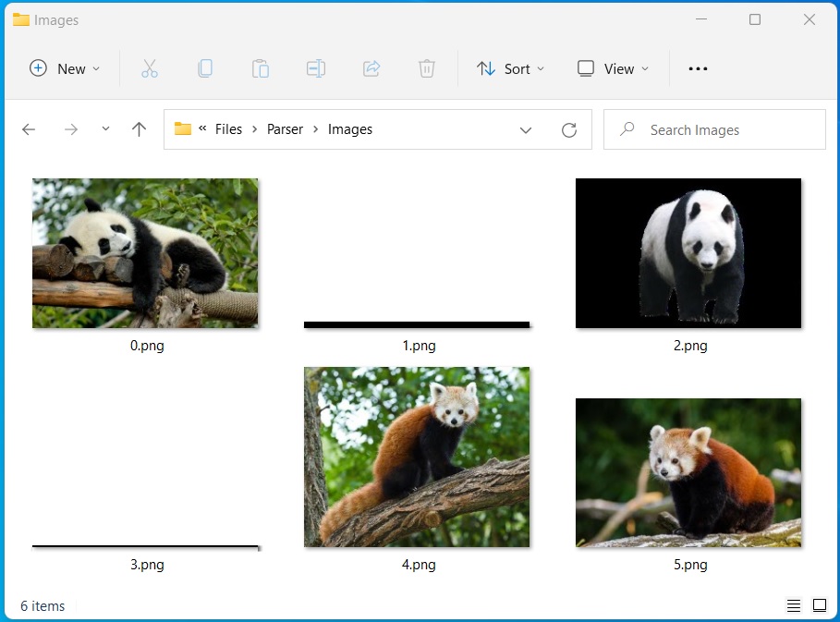Click the Share icon in the toolbar
The width and height of the screenshot is (840, 622).
371,68
